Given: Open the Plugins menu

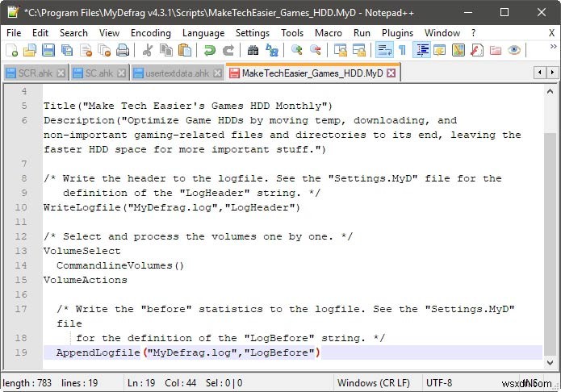Looking at the screenshot, I should click(x=397, y=33).
